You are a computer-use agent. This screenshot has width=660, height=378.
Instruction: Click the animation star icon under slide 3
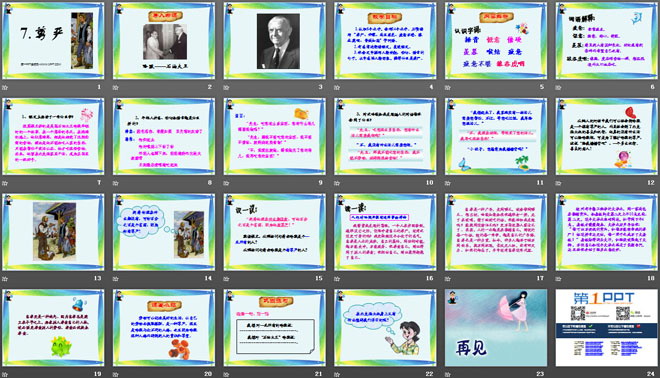tap(226, 88)
